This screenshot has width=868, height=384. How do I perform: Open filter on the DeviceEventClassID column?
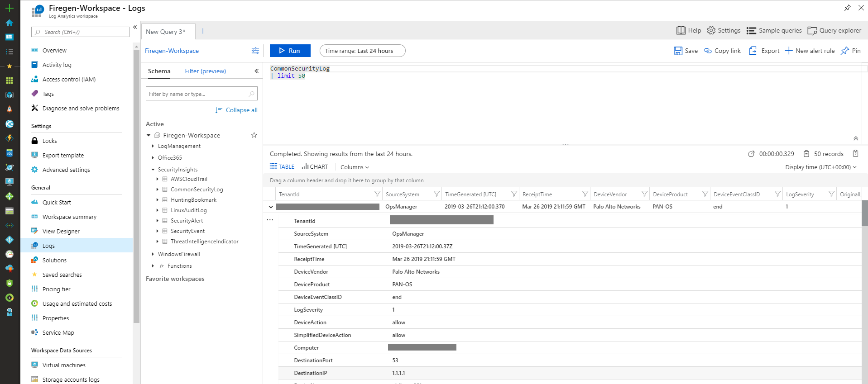coord(777,194)
